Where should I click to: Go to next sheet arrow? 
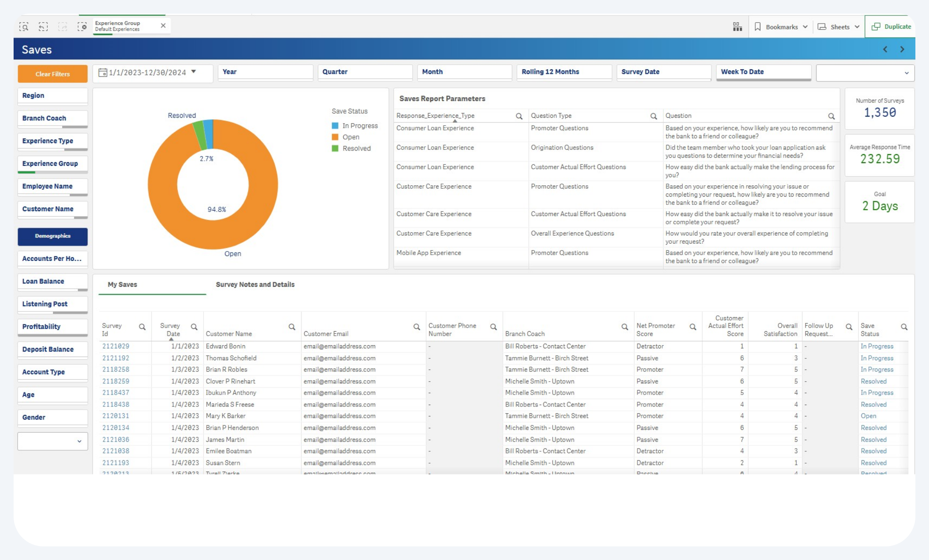902,49
